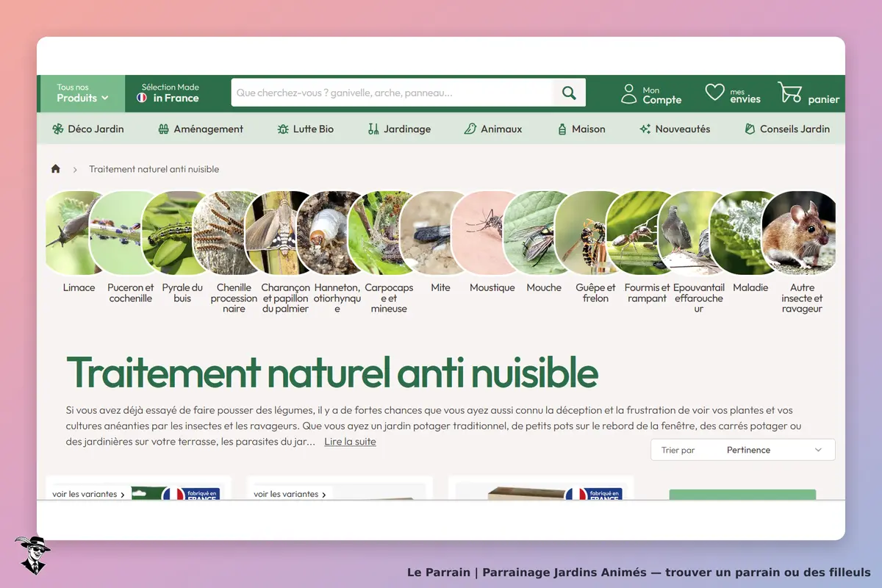882x588 pixels.
Task: Select the Mite moth thumbnail
Action: click(x=431, y=233)
